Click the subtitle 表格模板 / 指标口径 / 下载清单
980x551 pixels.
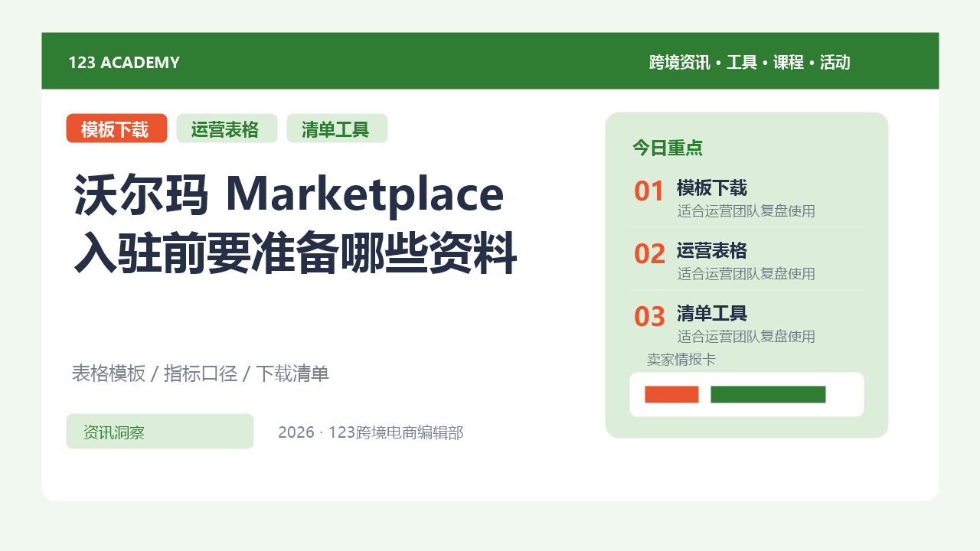coord(201,374)
